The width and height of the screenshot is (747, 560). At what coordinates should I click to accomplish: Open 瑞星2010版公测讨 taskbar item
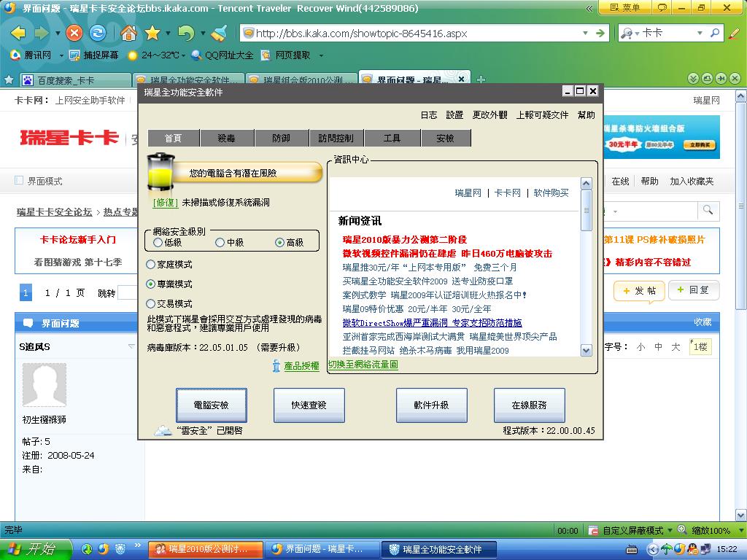click(205, 550)
